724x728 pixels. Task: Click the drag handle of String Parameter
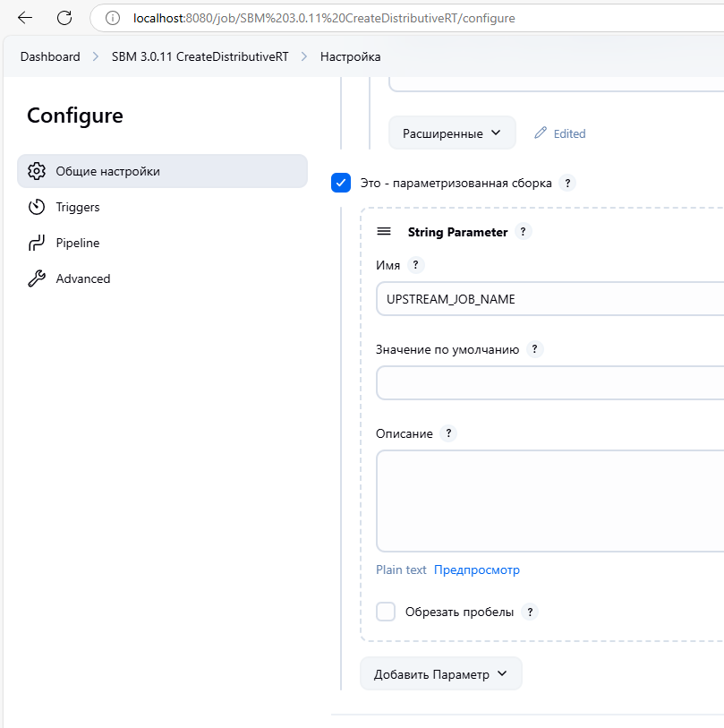[384, 232]
